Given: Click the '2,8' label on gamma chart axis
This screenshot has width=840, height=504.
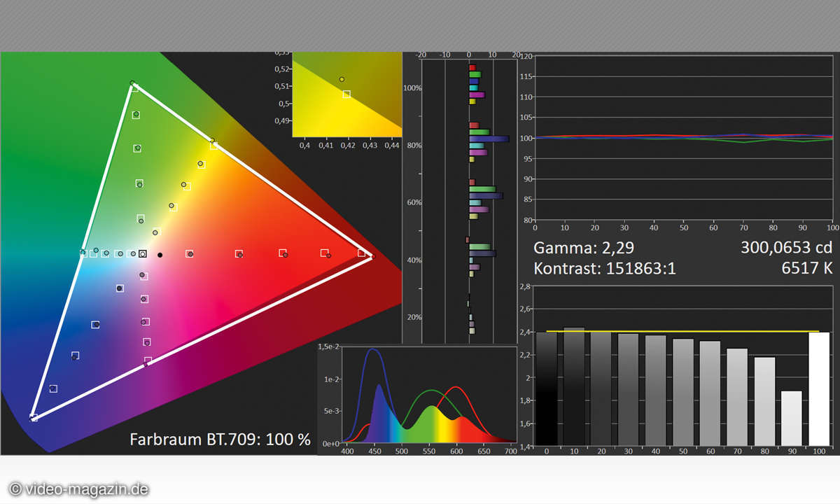Looking at the screenshot, I should [x=525, y=287].
